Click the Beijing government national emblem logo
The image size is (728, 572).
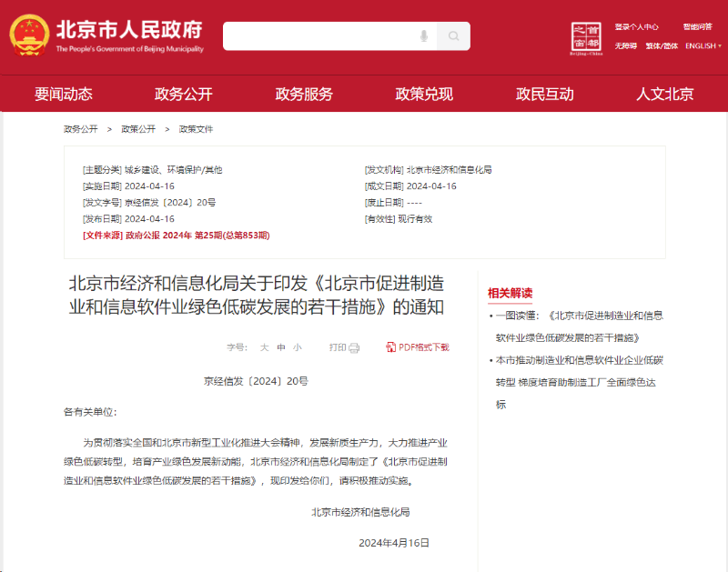coord(30,36)
